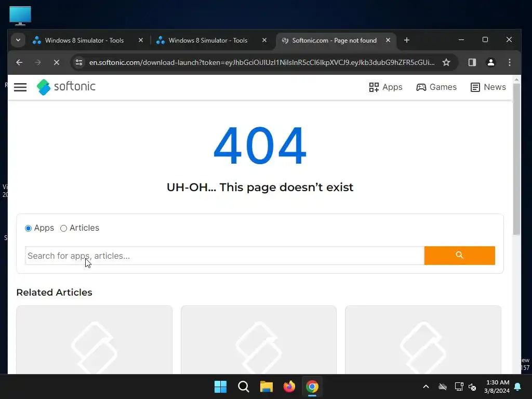532x399 pixels.
Task: Close the first Windows 8 Simulator tab
Action: click(141, 41)
